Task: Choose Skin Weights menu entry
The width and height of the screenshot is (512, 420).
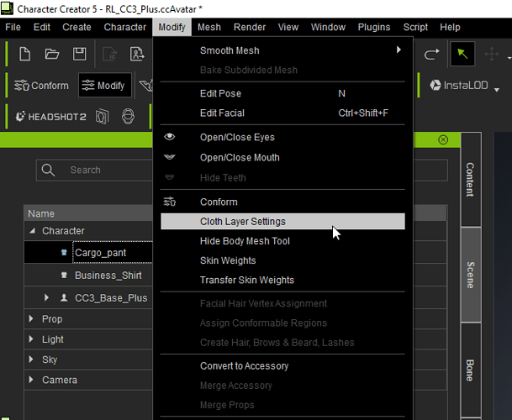Action: 282,260
